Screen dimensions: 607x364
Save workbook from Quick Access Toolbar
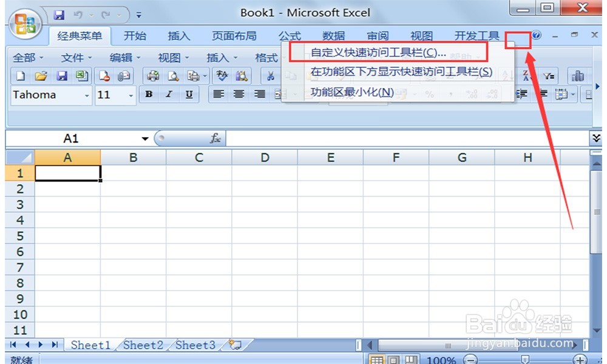tap(59, 15)
